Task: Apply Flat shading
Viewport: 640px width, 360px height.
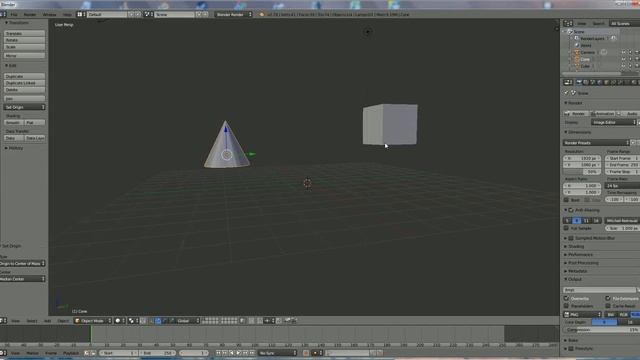Action: point(35,122)
